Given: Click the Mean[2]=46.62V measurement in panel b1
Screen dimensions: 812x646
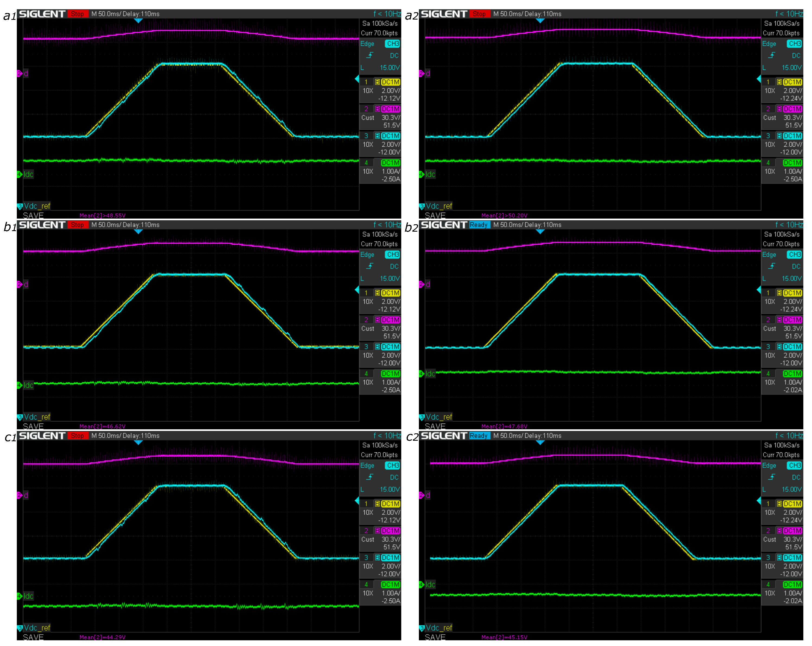Looking at the screenshot, I should [x=103, y=426].
